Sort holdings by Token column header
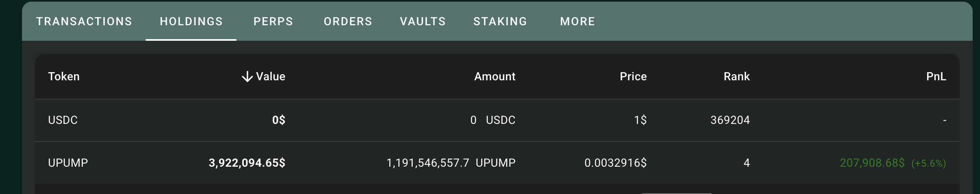980x194 pixels. point(64,77)
